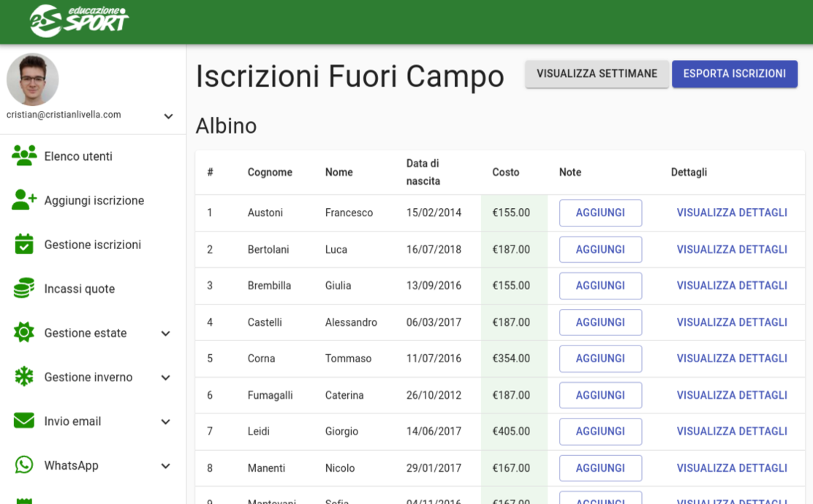Click the WhatsApp logo icon
The image size is (813, 504).
point(24,465)
